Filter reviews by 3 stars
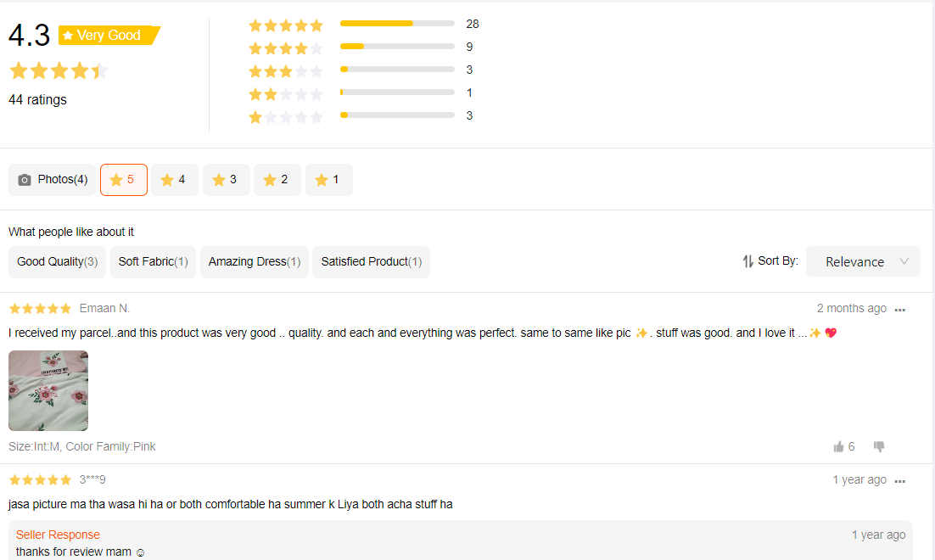The width and height of the screenshot is (935, 560). 227,180
